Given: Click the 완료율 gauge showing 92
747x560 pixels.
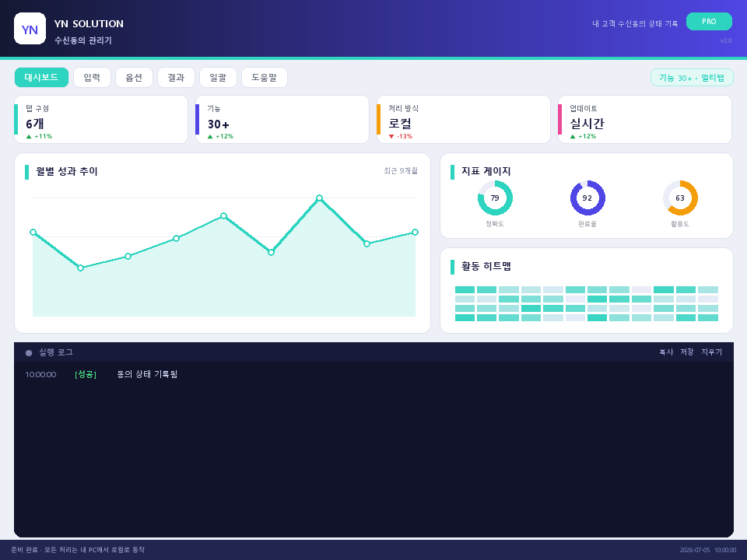Looking at the screenshot, I should [x=587, y=198].
